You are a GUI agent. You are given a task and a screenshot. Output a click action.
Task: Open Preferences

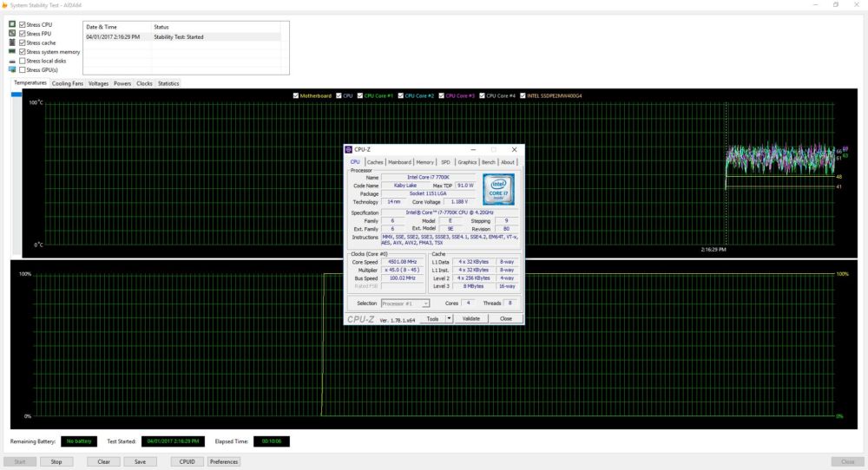(x=224, y=461)
